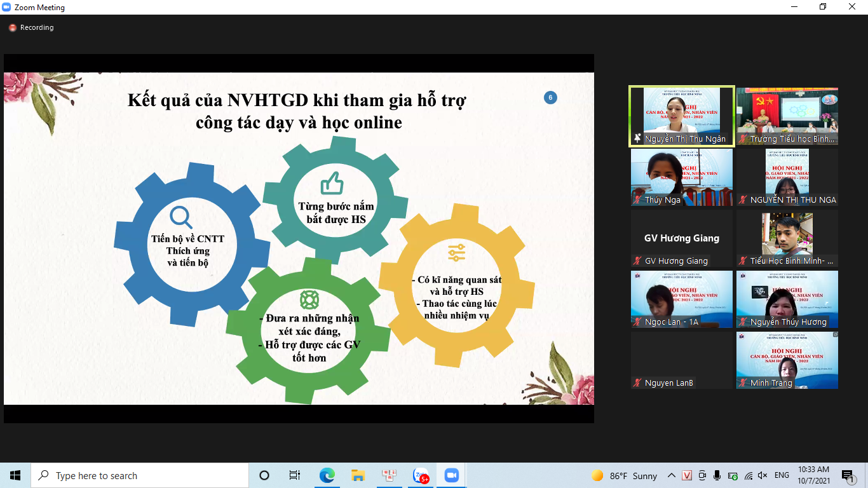This screenshot has width=868, height=488.
Task: Open the red tiles app on taskbar
Action: 389,475
